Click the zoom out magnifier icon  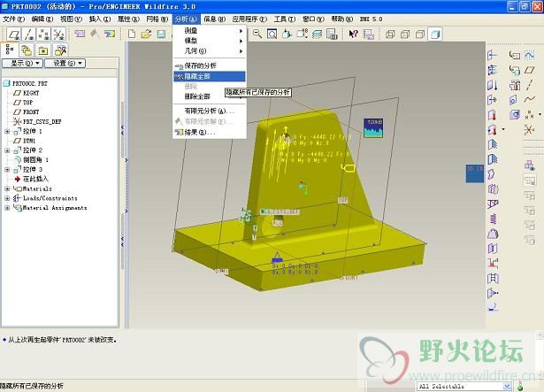coord(257,34)
